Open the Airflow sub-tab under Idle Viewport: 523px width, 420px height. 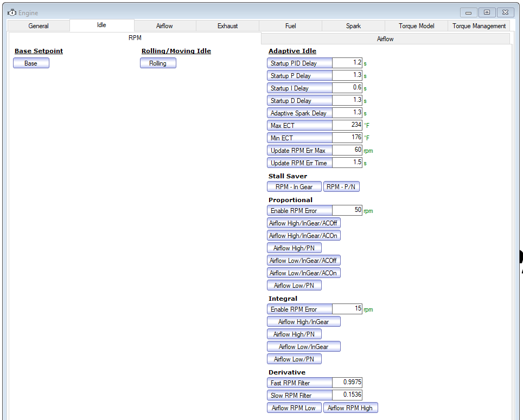pyautogui.click(x=385, y=39)
